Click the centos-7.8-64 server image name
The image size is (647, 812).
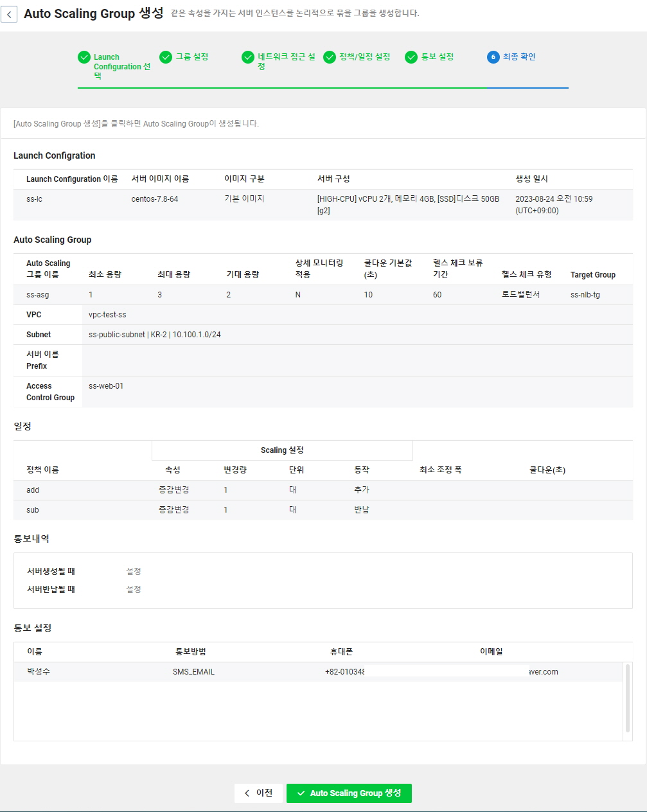tap(155, 199)
